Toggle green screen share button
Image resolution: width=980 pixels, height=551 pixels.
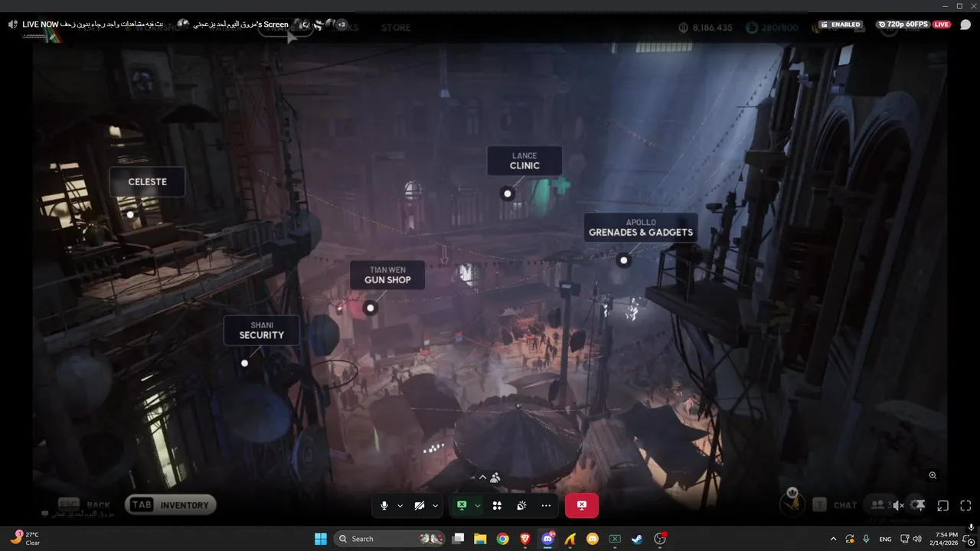(x=462, y=505)
